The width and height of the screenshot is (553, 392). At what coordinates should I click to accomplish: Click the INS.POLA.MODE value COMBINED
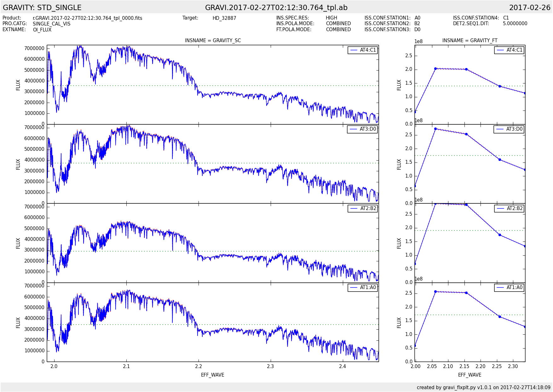click(x=338, y=24)
